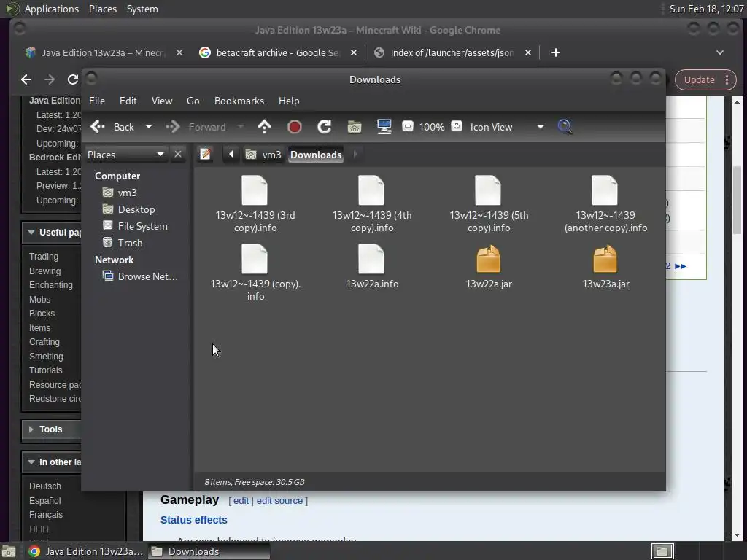Close the Places sidebar pane
Image resolution: width=747 pixels, height=560 pixels.
click(x=178, y=155)
